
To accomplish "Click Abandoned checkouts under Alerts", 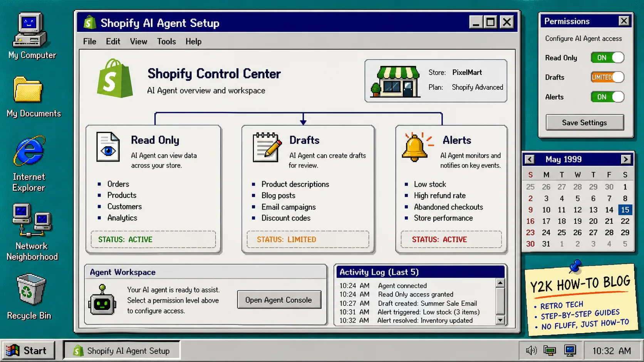I will tap(448, 207).
